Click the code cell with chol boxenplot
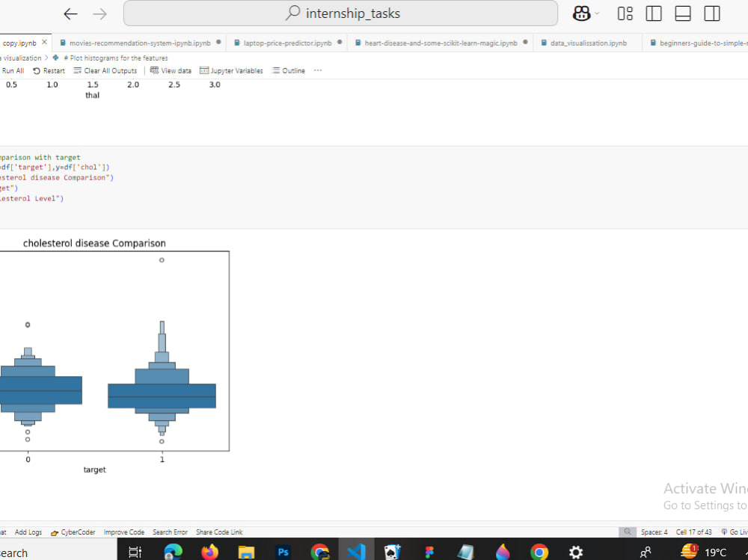This screenshot has height=560, width=748. coord(374,187)
